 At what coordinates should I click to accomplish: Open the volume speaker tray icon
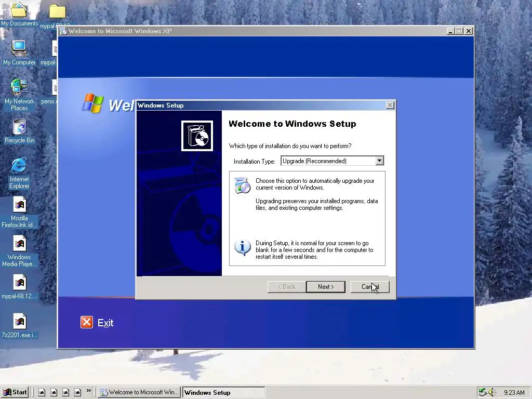pos(492,392)
